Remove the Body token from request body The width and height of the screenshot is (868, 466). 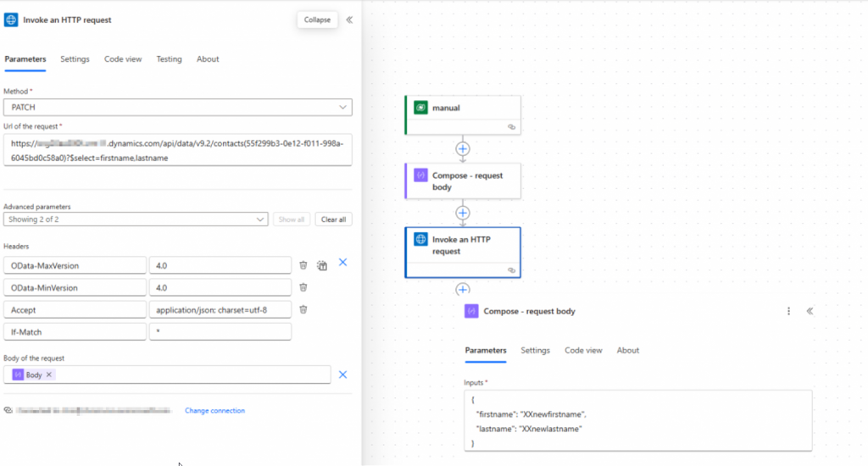pos(49,374)
